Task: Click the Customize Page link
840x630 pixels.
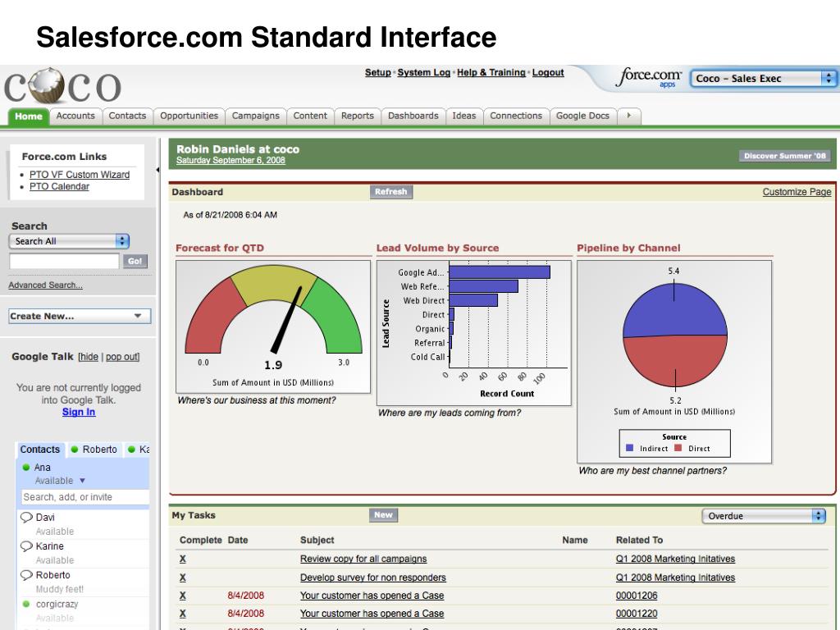Action: (797, 192)
